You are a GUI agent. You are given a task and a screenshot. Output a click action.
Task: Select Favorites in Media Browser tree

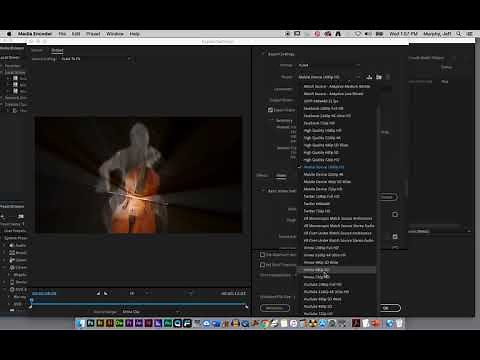12,65
